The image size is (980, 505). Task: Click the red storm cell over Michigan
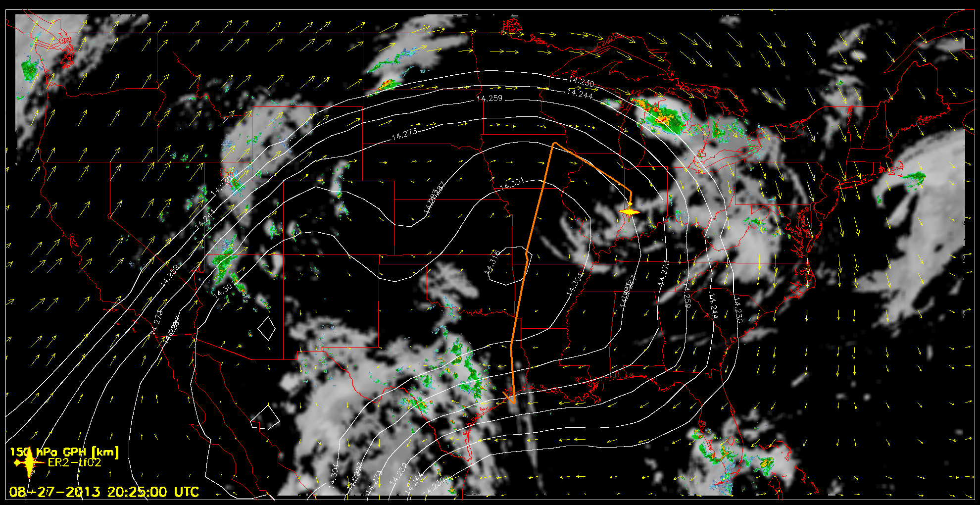(x=662, y=119)
